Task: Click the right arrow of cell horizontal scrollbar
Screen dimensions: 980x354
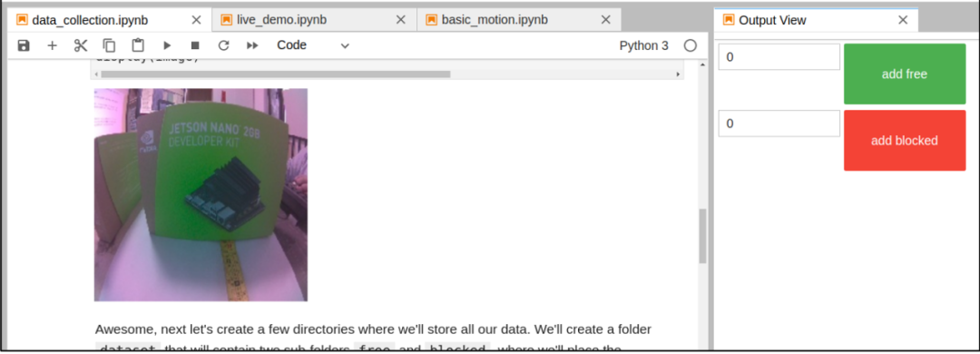Action: [678, 74]
